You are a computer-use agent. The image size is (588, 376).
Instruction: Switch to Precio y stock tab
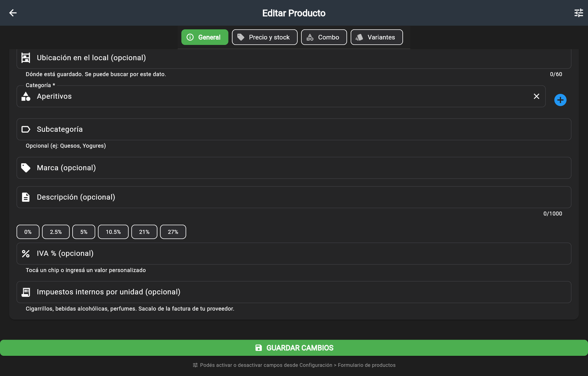click(265, 37)
